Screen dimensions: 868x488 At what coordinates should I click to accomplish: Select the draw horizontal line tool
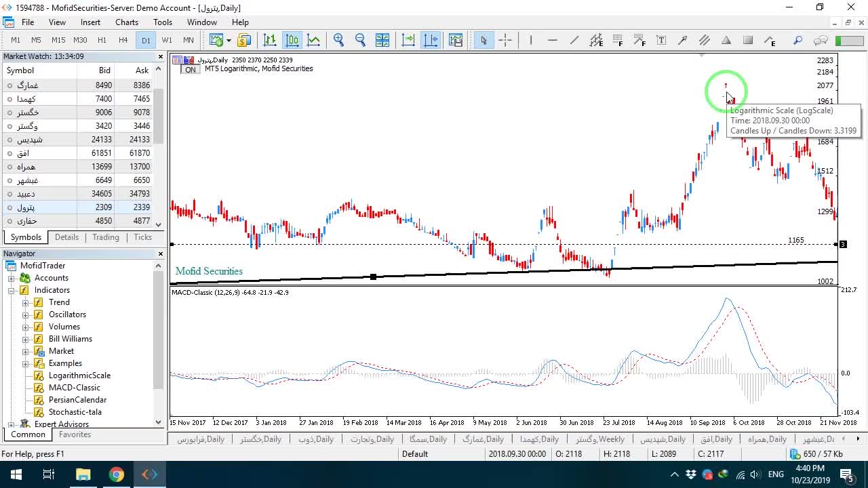point(553,40)
